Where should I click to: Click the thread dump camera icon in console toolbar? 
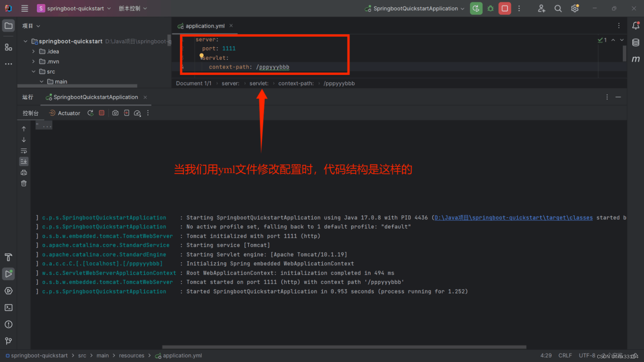pyautogui.click(x=115, y=113)
